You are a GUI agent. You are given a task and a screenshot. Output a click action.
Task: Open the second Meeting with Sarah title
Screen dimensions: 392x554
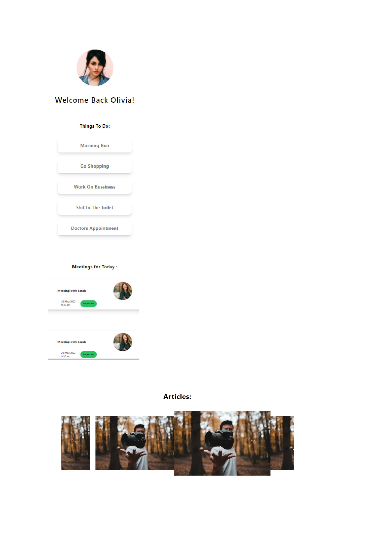pos(72,342)
